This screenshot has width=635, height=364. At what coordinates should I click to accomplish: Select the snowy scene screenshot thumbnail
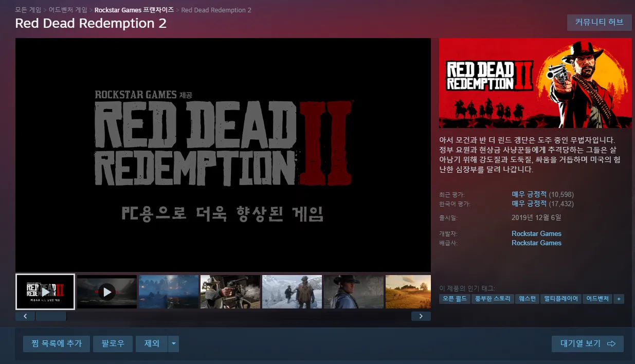292,292
